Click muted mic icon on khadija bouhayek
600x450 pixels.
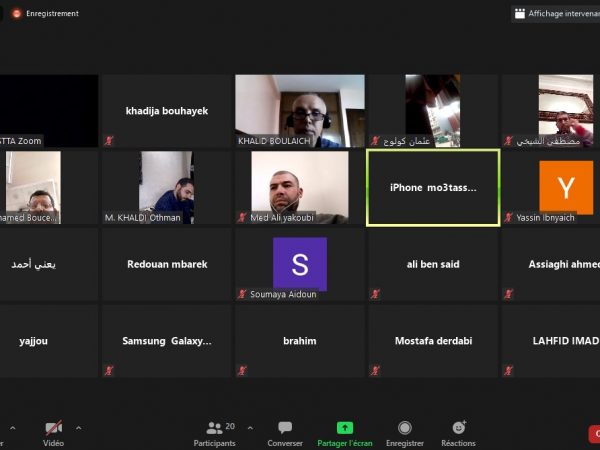point(109,141)
